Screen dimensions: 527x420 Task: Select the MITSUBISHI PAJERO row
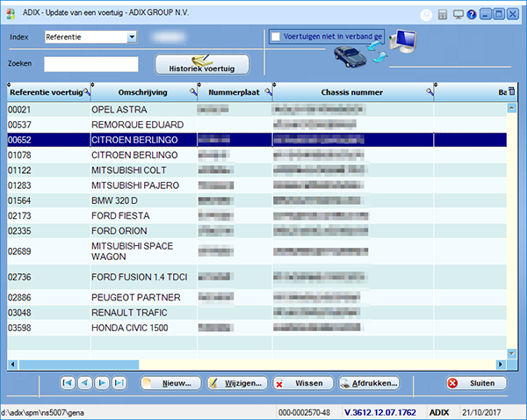coord(256,185)
